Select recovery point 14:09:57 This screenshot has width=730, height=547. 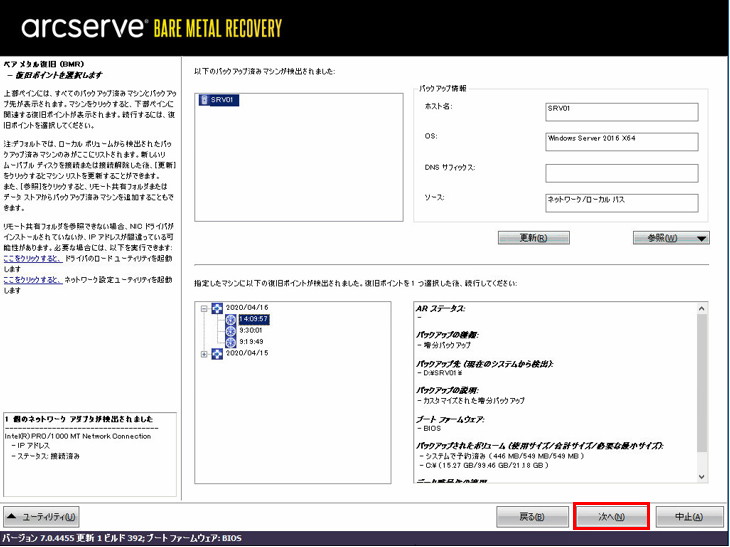[254, 319]
